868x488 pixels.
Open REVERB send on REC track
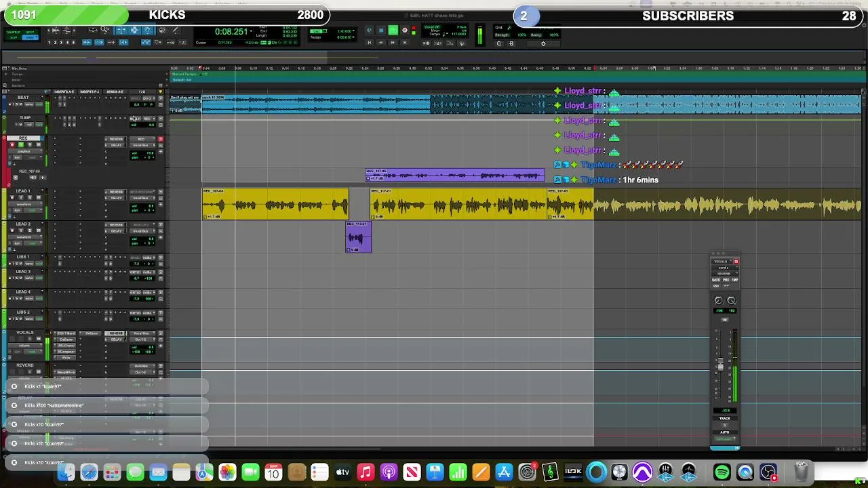pyautogui.click(x=116, y=139)
